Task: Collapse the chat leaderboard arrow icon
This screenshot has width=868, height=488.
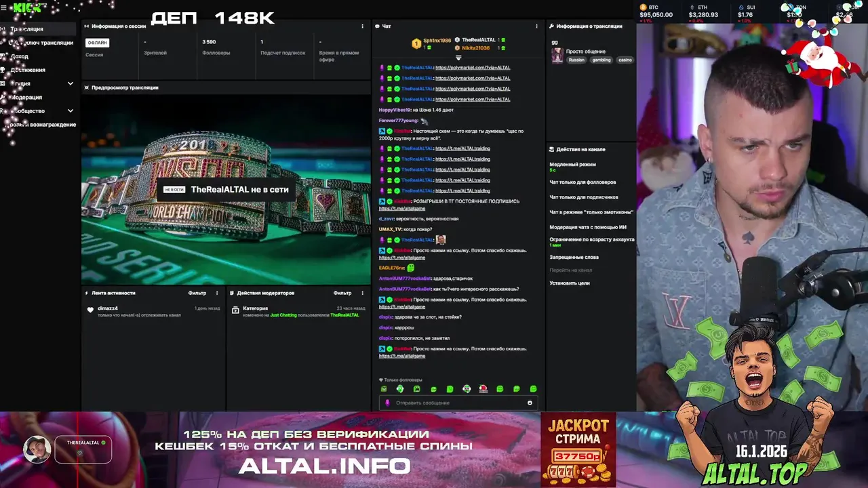Action: click(458, 58)
